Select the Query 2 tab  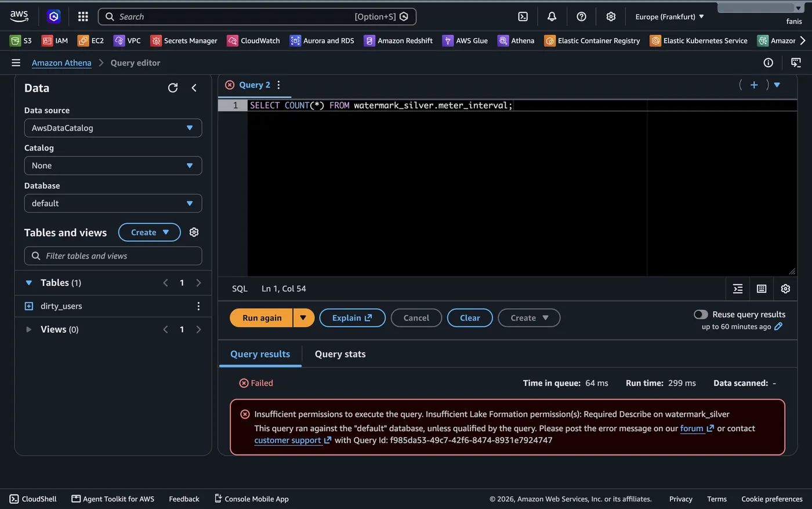pos(255,85)
